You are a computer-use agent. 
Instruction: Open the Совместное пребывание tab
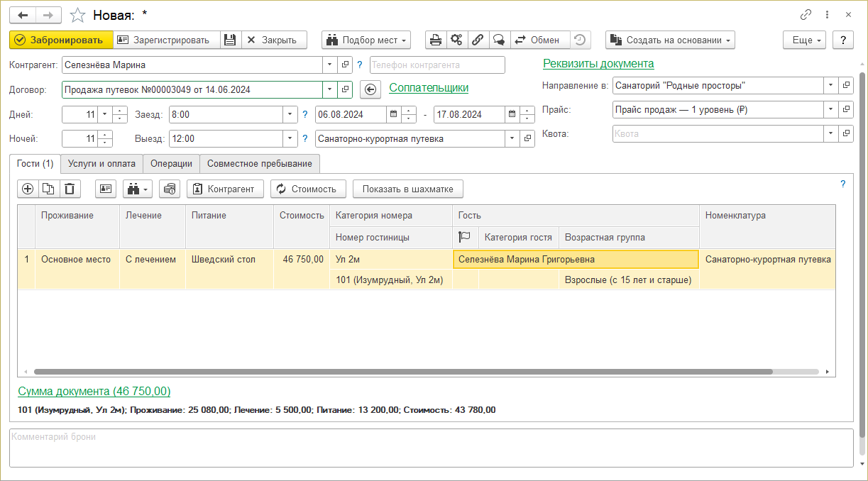259,164
